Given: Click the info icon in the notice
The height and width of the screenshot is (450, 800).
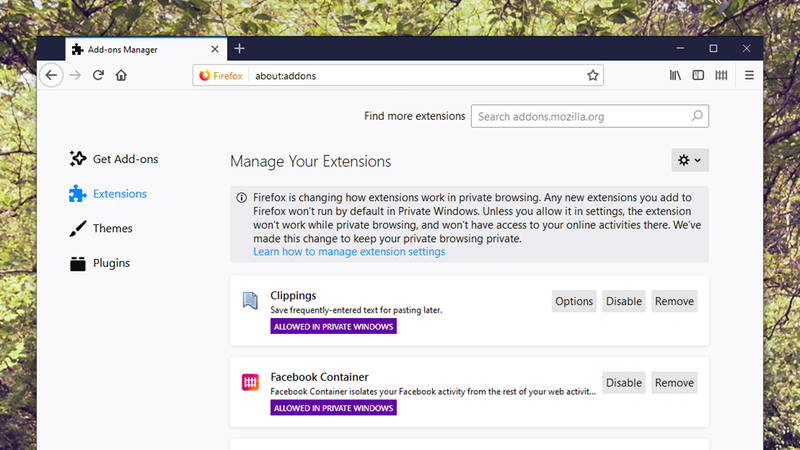Looking at the screenshot, I should click(x=241, y=198).
